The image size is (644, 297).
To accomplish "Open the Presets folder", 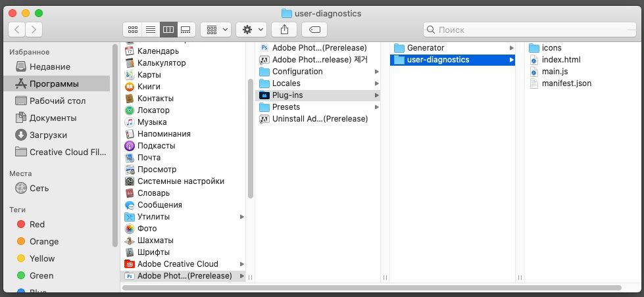I will [318, 107].
